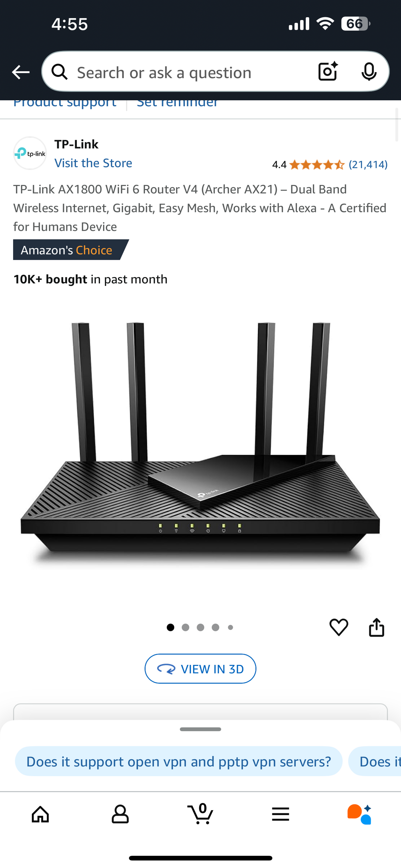The height and width of the screenshot is (868, 401).
Task: Open the shopping cart
Action: 200,813
